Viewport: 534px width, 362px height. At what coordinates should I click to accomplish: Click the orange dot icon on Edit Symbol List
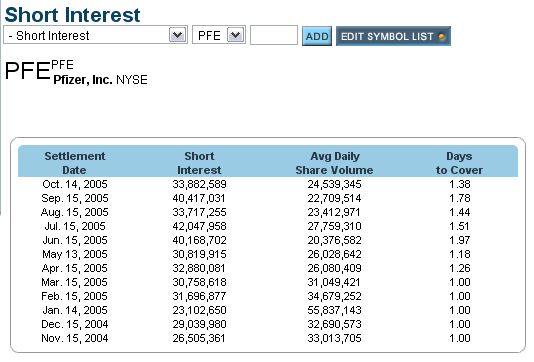click(x=442, y=36)
